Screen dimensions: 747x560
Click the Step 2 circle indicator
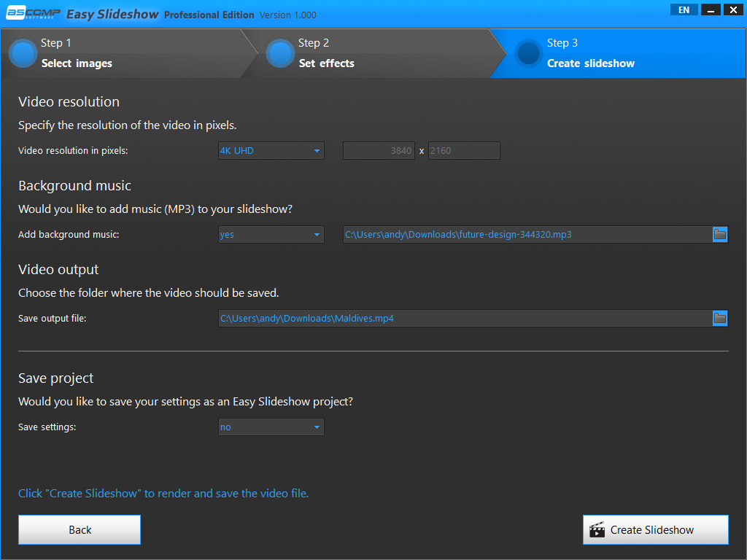point(280,53)
